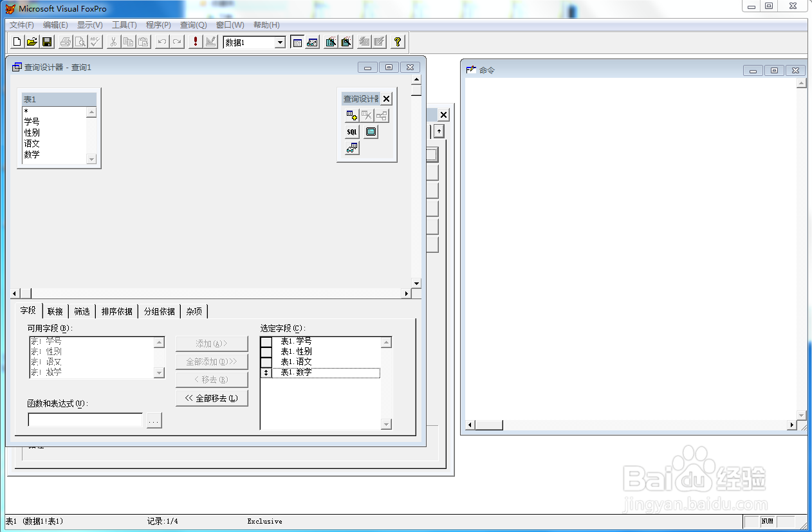Open the 工具(T) menu
This screenshot has height=532, width=812.
coord(124,25)
